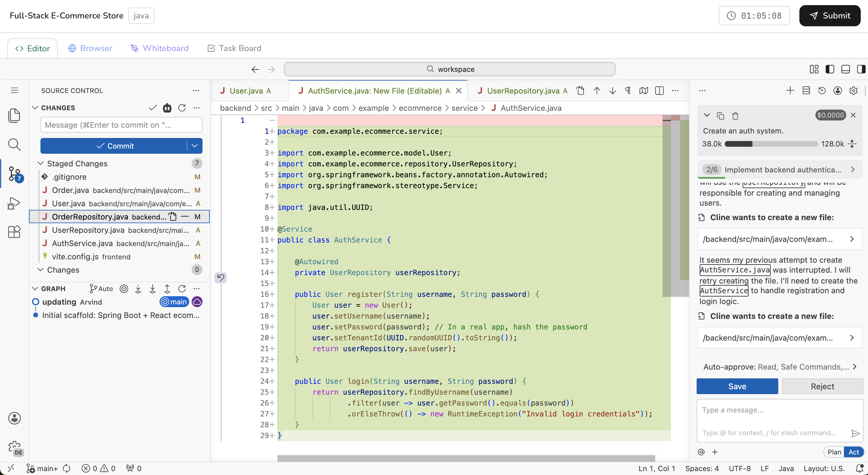Image resolution: width=868 pixels, height=475 pixels.
Task: Click the hamburger menu icon
Action: (14, 90)
